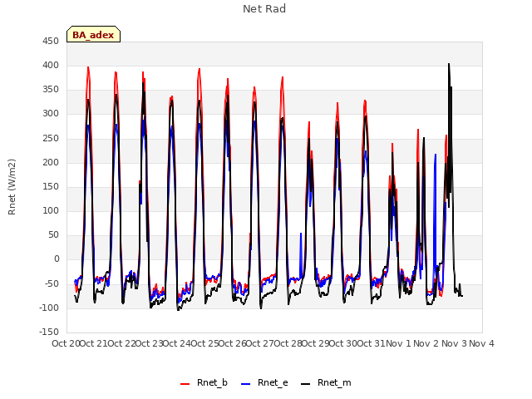Click the red Rnet_b peak near 400 on Oct 20
The image size is (532, 399).
point(88,68)
